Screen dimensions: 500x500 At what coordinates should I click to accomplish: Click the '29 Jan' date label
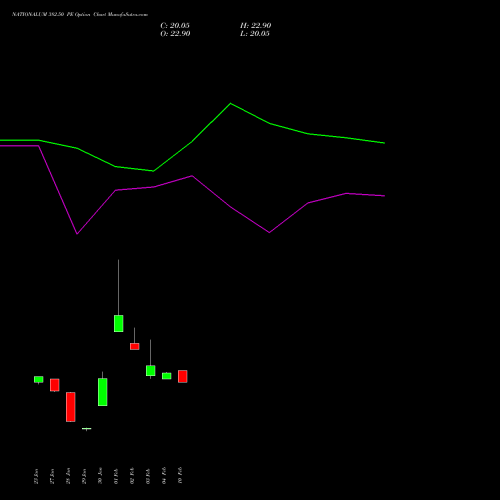(x=84, y=476)
